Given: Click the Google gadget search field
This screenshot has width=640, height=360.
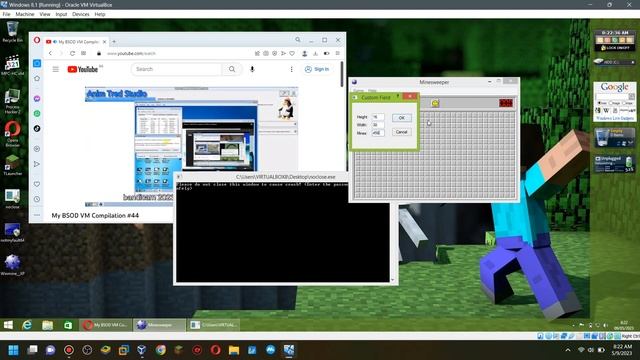Looking at the screenshot, I should pos(613,97).
